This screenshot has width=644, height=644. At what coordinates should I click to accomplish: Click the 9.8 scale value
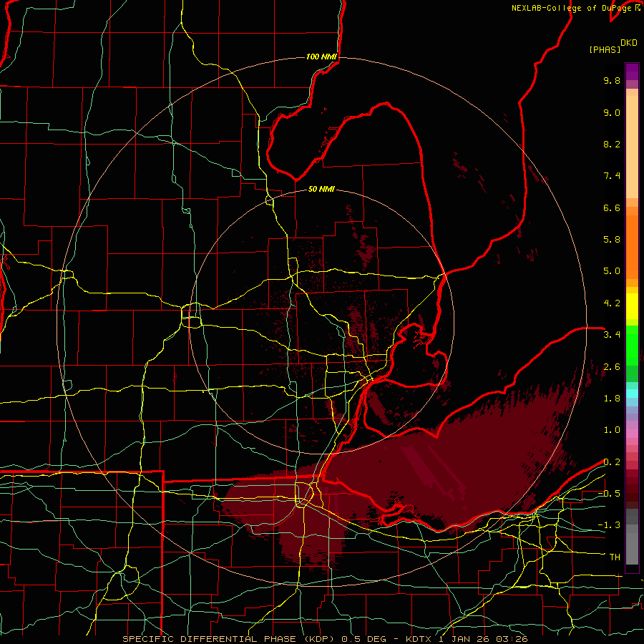612,80
